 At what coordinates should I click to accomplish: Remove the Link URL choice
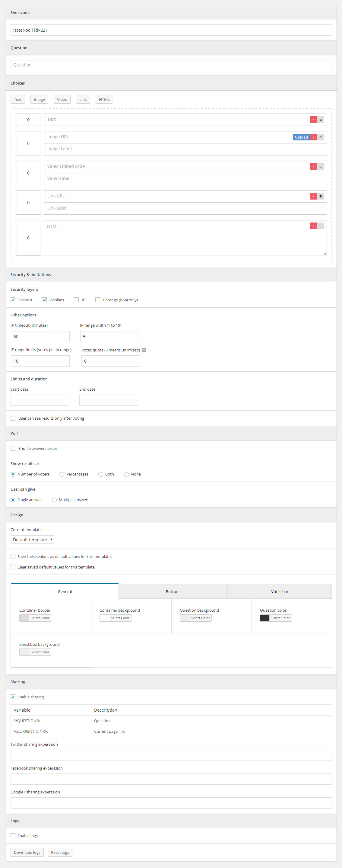[x=313, y=197]
